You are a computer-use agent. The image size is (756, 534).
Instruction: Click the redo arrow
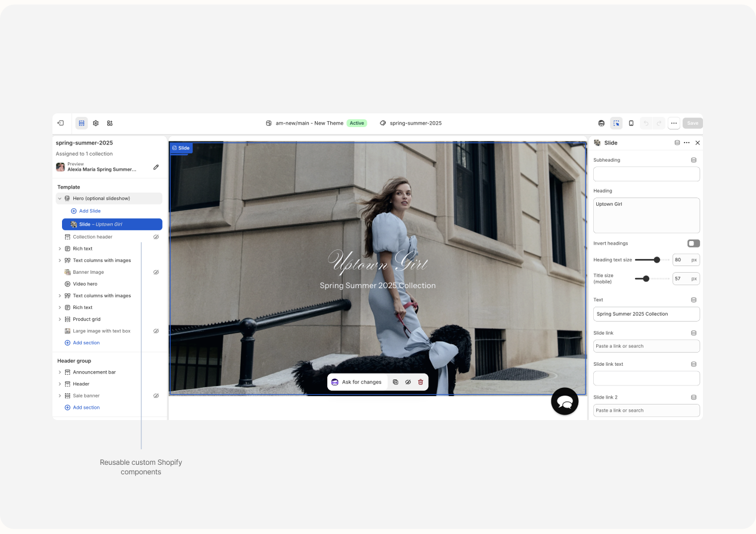[x=659, y=123]
